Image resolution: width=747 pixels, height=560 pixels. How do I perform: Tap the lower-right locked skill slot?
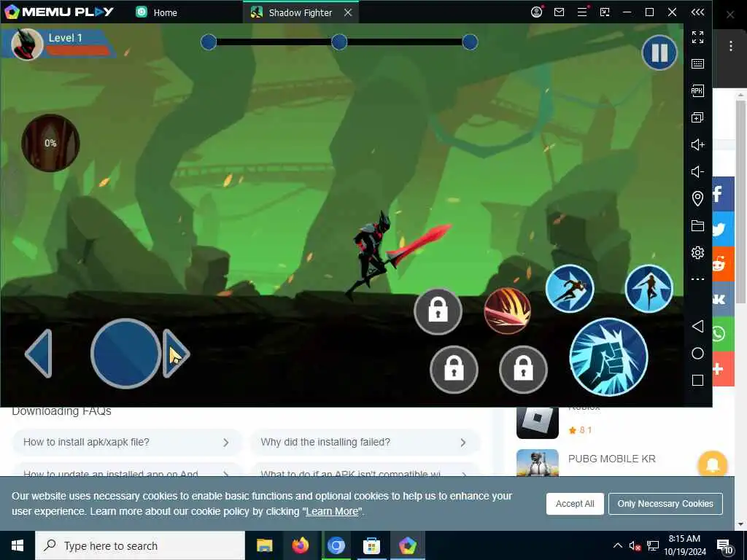[x=523, y=370]
